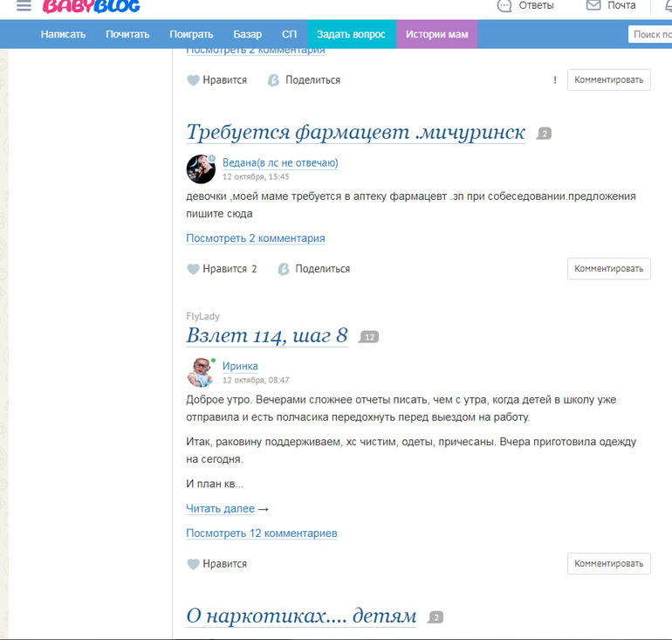This screenshot has height=640, width=672.
Task: Click VK share icon under Требуется фармацевт post
Action: tap(284, 269)
